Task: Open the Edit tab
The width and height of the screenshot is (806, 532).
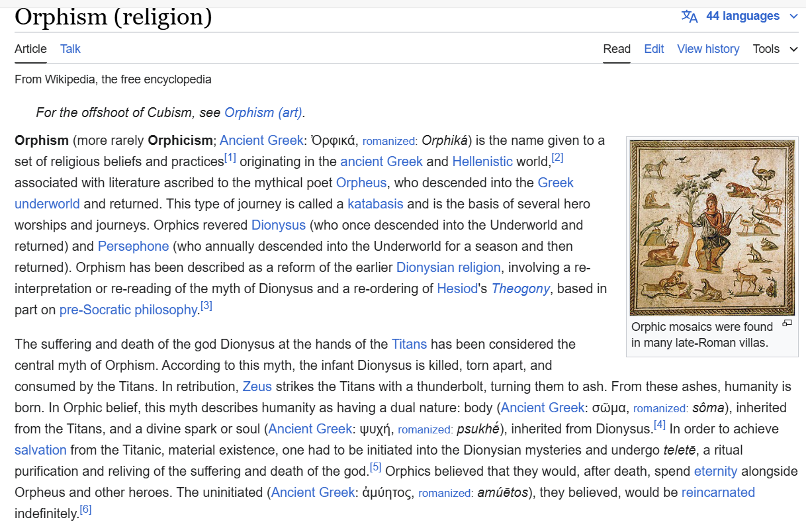Action: click(654, 49)
